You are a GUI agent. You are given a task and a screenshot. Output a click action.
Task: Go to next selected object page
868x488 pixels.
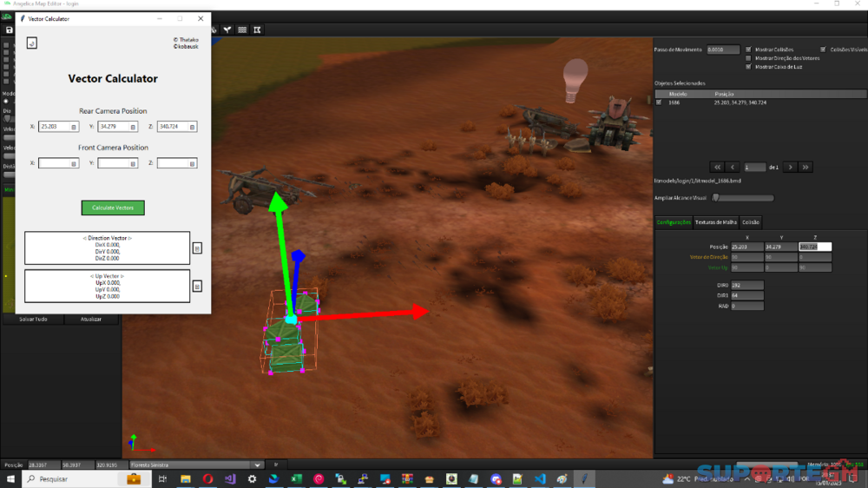coord(789,167)
